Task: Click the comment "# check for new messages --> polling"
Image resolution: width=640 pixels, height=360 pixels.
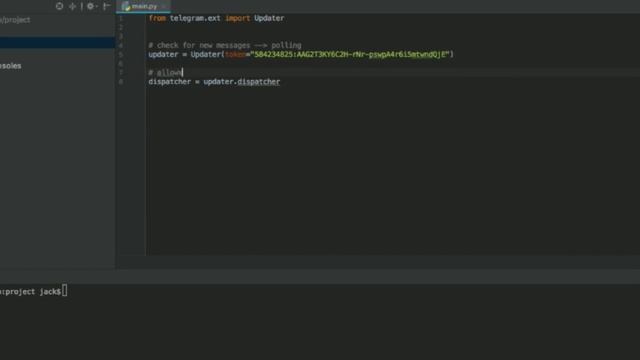Action: (224, 45)
